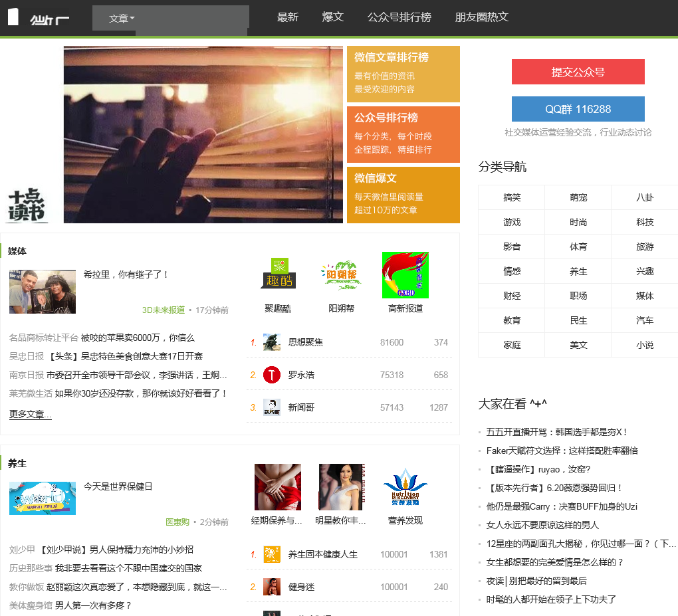The width and height of the screenshot is (678, 616).
Task: Open 他仍是最强Carry article
Action: (562, 506)
